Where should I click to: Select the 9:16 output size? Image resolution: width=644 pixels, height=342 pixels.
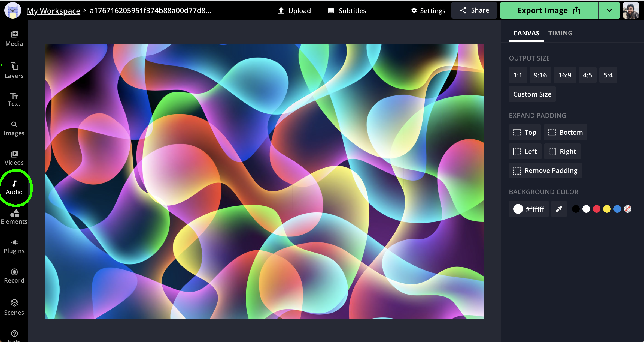pyautogui.click(x=540, y=75)
